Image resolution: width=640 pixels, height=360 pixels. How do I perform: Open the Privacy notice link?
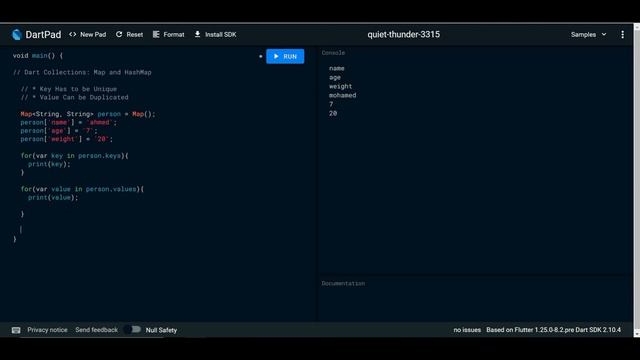coord(47,330)
